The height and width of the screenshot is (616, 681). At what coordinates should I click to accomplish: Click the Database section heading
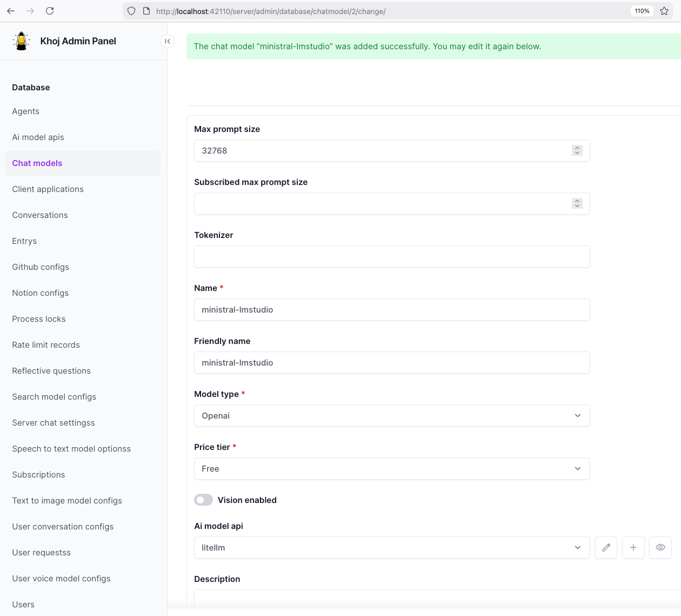31,88
